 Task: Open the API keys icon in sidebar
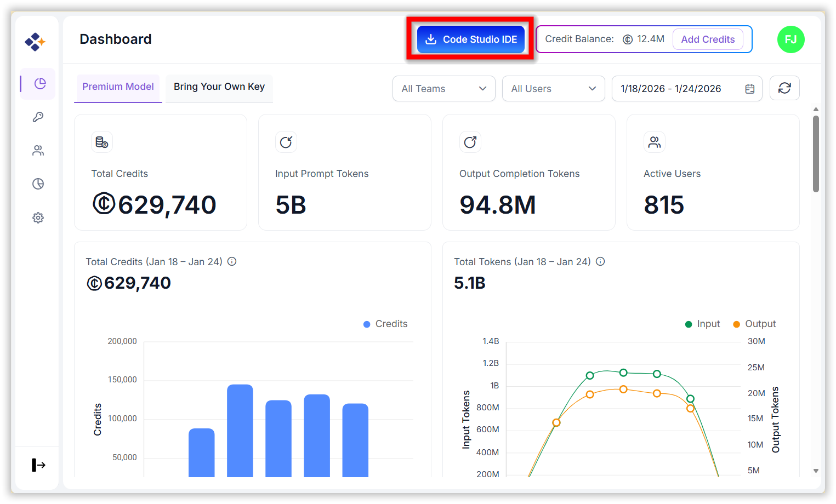(38, 117)
